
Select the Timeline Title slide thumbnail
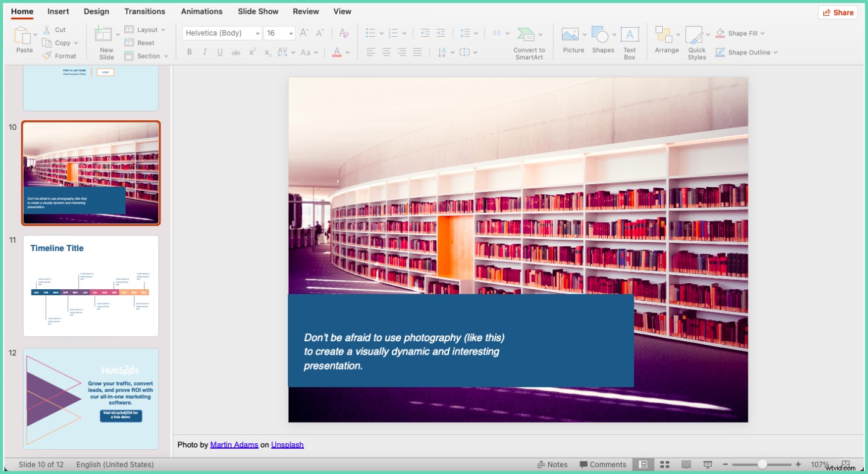(91, 286)
